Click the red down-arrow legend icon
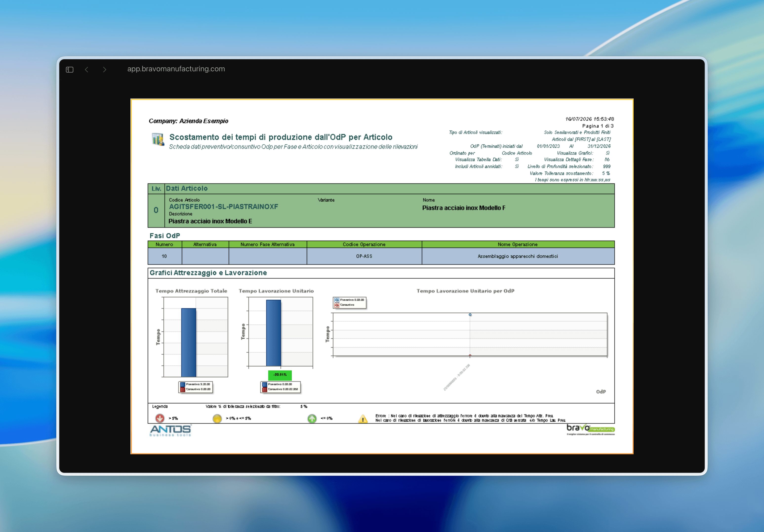Screen dimensions: 764x532 click(x=160, y=418)
